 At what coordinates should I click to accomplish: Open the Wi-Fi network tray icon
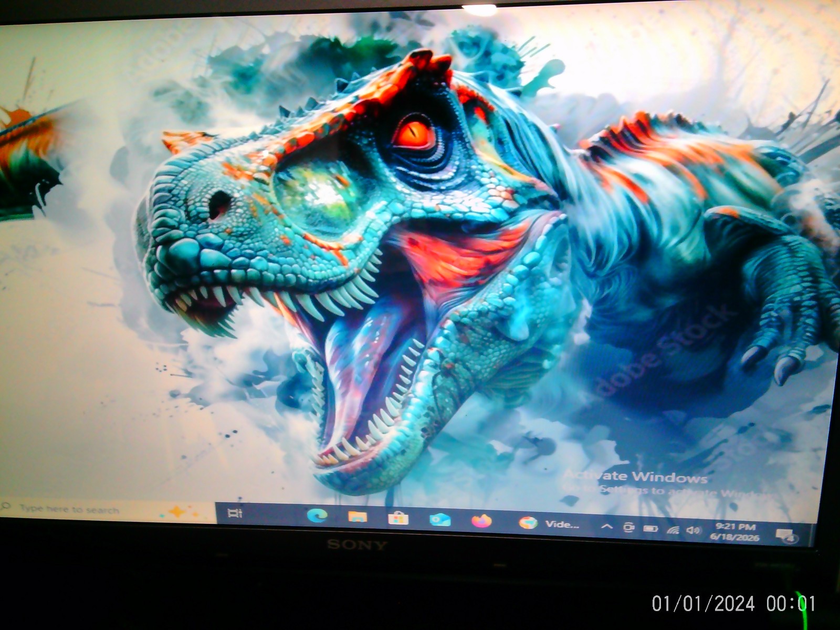673,529
